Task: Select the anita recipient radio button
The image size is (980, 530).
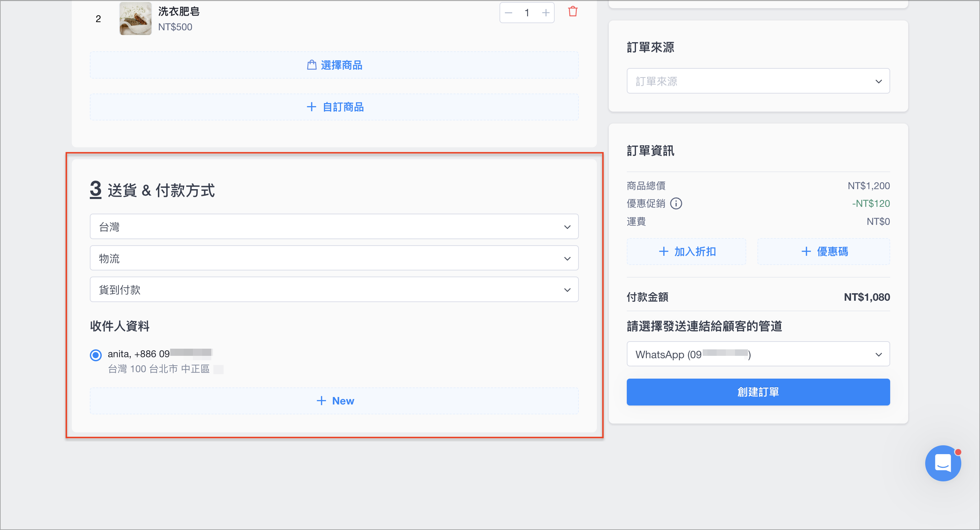Action: coord(96,355)
